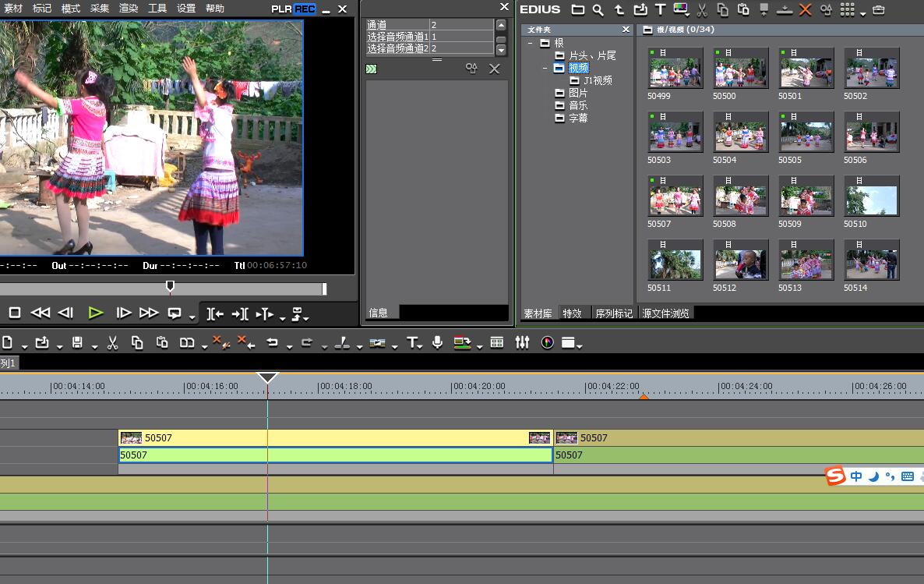Collapse the 视频 folder node
This screenshot has height=584, width=924.
click(x=545, y=69)
